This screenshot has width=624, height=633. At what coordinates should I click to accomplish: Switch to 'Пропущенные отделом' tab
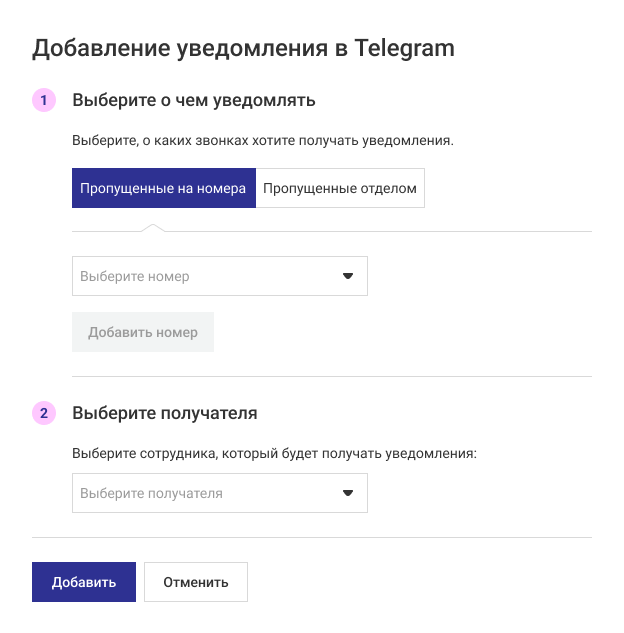click(x=340, y=188)
